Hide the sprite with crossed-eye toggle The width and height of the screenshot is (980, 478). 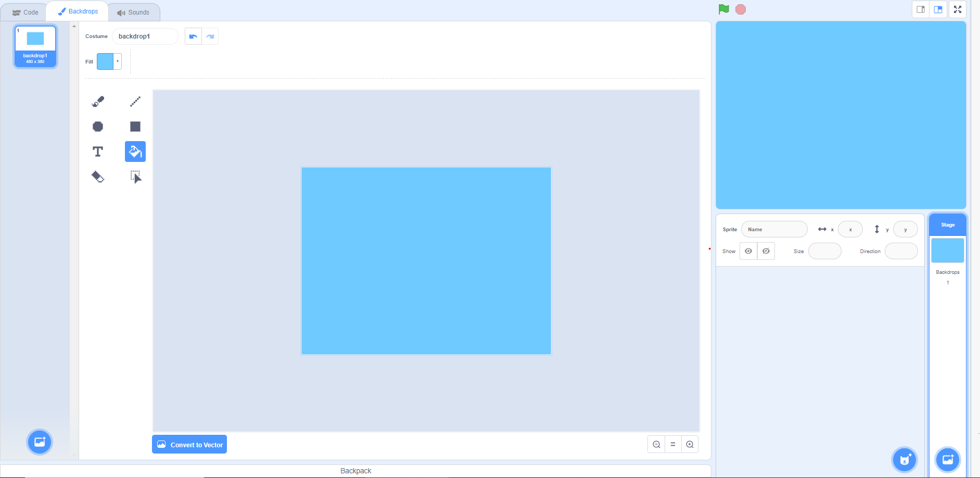(766, 250)
